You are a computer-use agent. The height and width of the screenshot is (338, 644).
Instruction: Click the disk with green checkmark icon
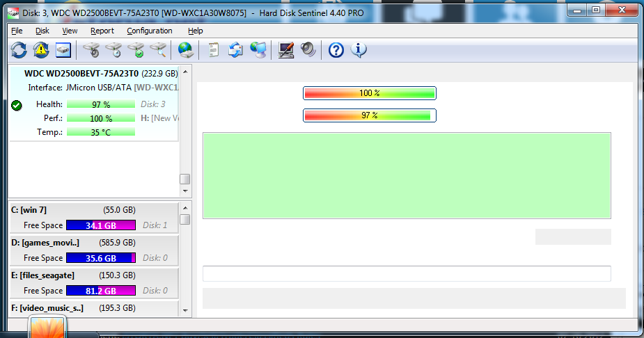point(136,49)
